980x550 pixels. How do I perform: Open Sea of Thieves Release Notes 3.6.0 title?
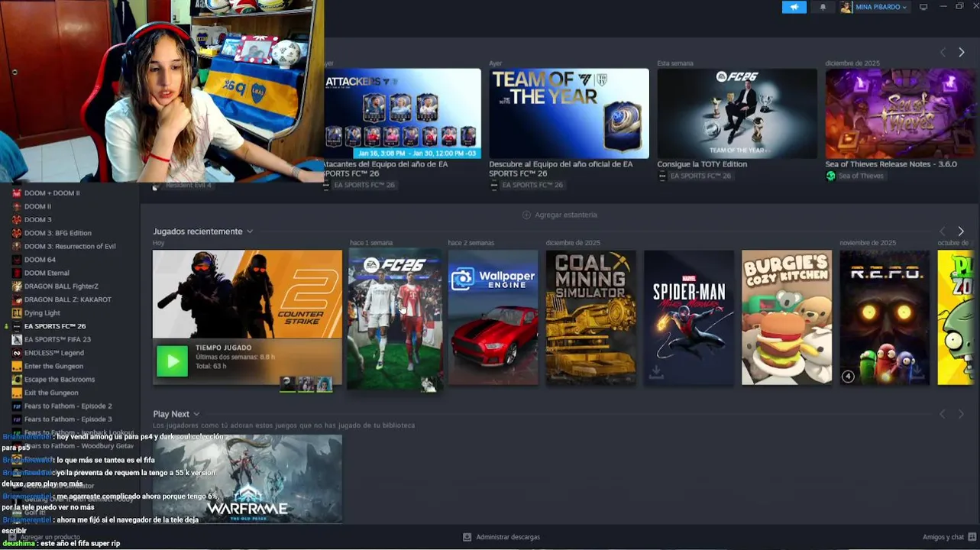pyautogui.click(x=891, y=164)
